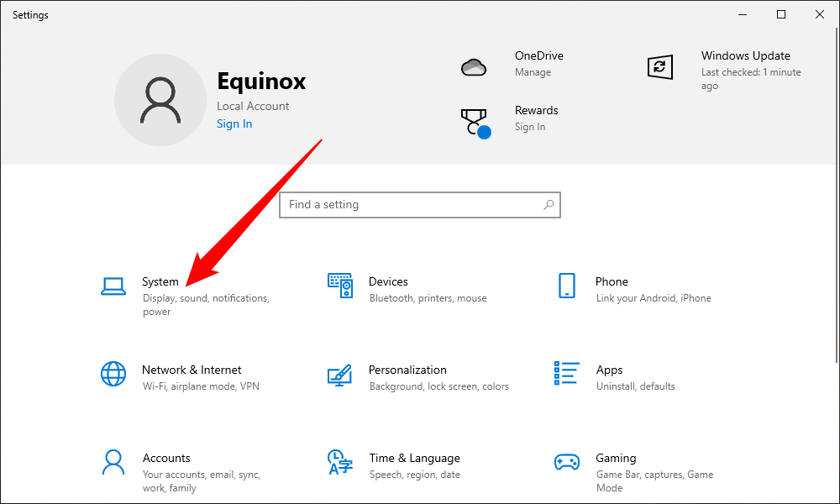Image resolution: width=840 pixels, height=504 pixels.
Task: Open the Accounts settings label
Action: click(166, 459)
